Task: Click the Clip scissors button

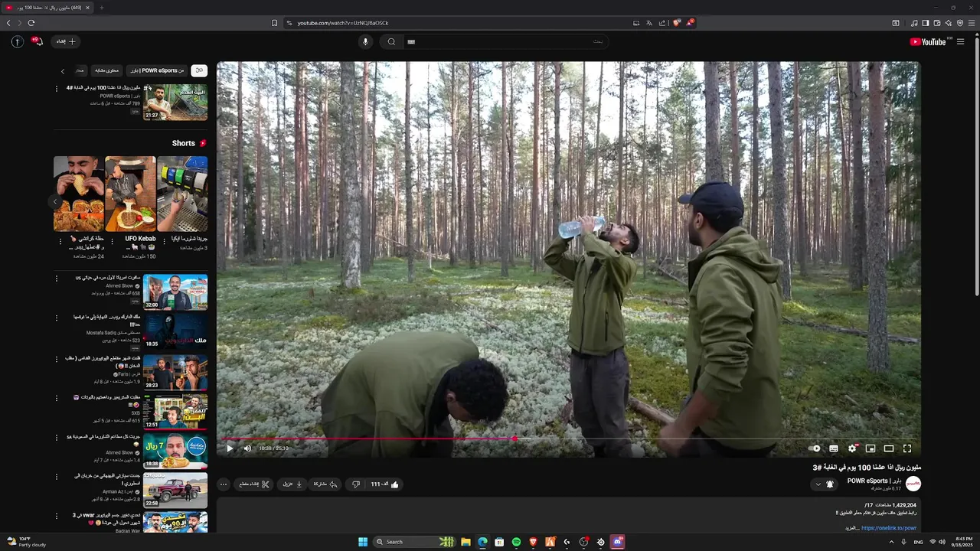Action: [254, 484]
